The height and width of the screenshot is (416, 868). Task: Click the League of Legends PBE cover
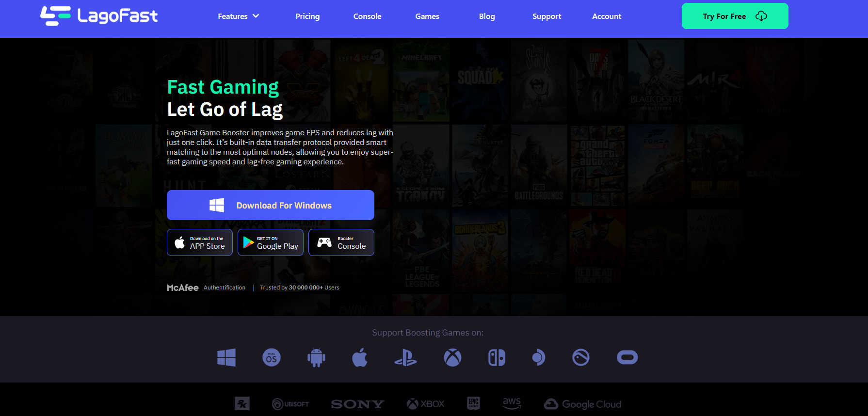pos(421,250)
